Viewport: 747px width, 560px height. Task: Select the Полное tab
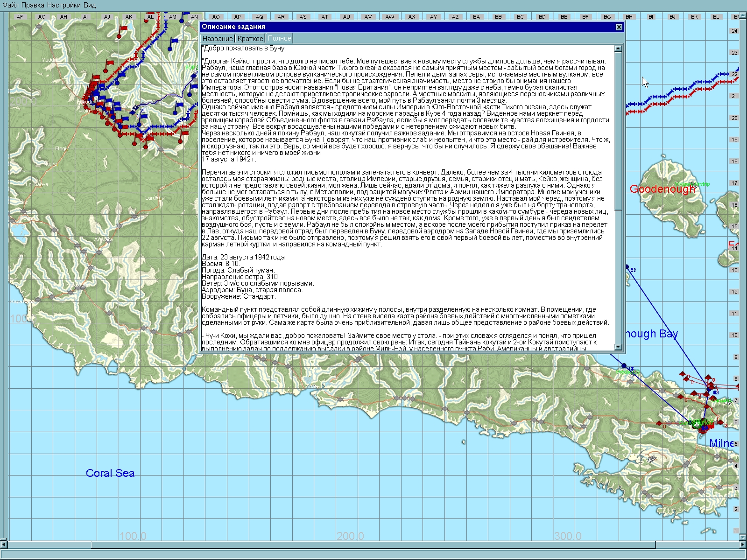coord(279,38)
